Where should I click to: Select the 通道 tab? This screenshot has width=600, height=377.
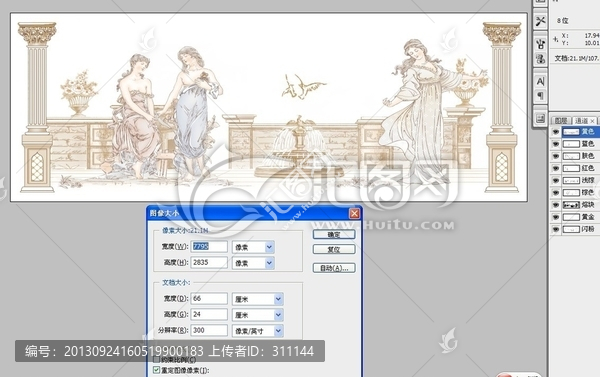coord(584,121)
